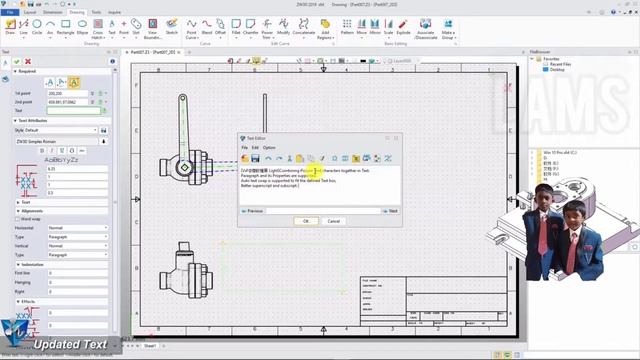
Task: Select the Circle tool
Action: [x=37, y=27]
